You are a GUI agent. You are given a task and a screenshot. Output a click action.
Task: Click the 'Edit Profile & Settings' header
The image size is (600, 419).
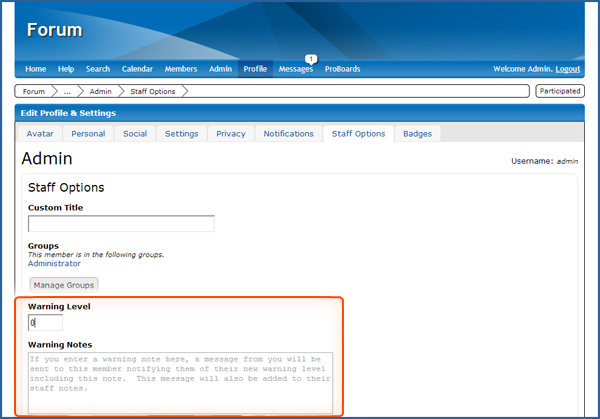pyautogui.click(x=68, y=113)
